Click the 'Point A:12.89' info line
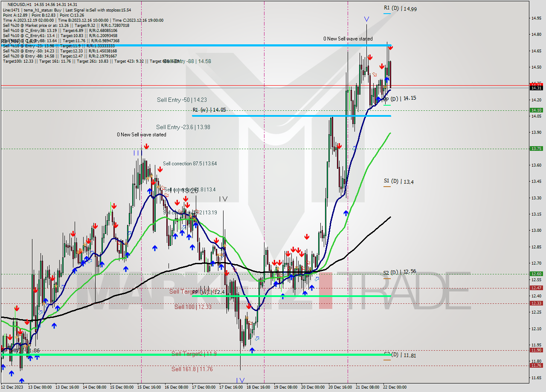This screenshot has width=546, height=392. pyautogui.click(x=15, y=15)
